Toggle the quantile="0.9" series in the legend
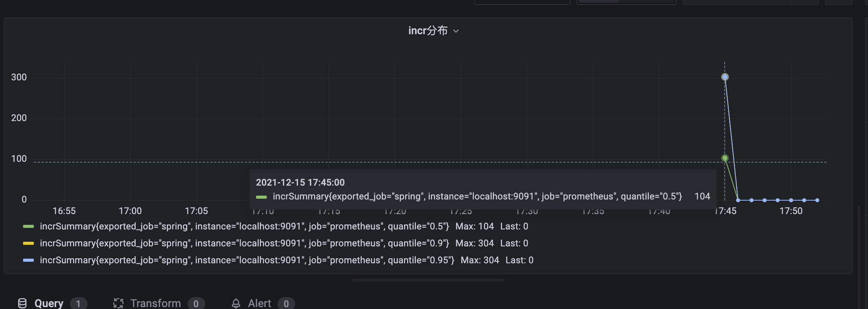 (244, 243)
